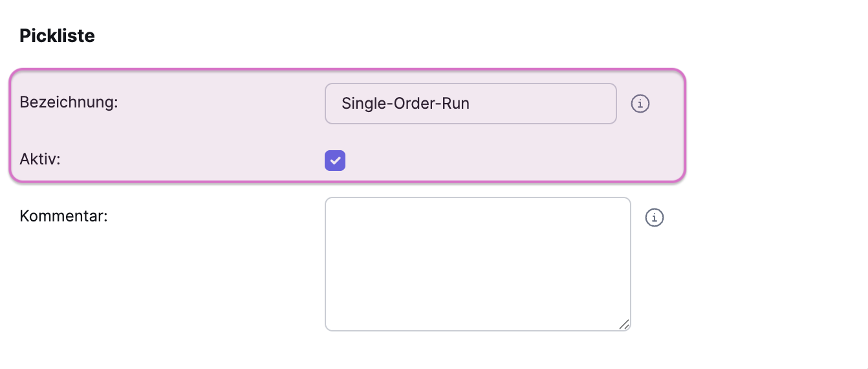Toggle the purple Aktiv checkmark box
Viewport: 868px width, 369px height.
pyautogui.click(x=335, y=161)
